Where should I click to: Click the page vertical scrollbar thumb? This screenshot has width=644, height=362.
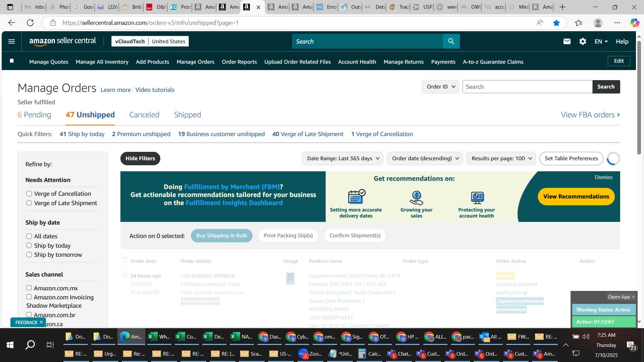coord(639,97)
